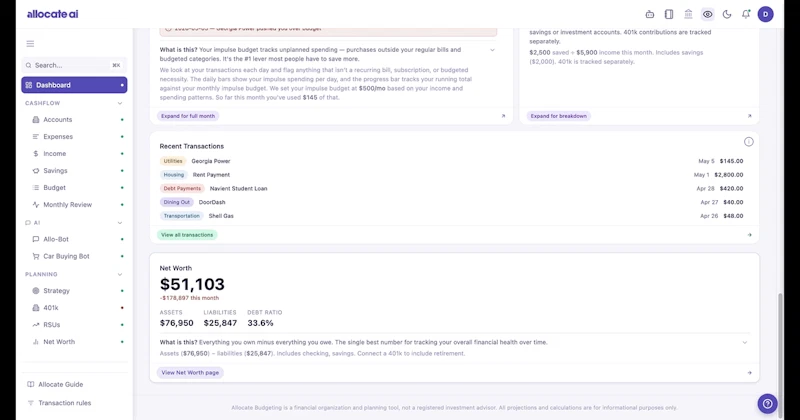The width and height of the screenshot is (800, 420).
Task: Click the allocate ai logo
Action: [53, 14]
